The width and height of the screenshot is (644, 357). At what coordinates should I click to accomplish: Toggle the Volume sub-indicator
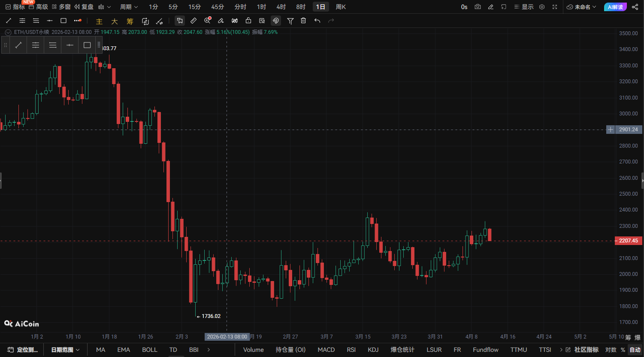pos(254,350)
